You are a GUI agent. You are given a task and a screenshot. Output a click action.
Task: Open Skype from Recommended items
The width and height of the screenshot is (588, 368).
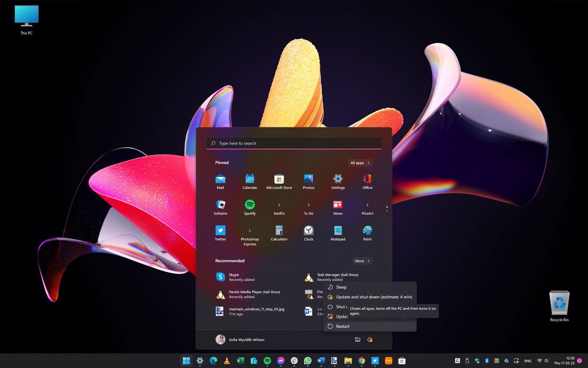[x=234, y=277]
